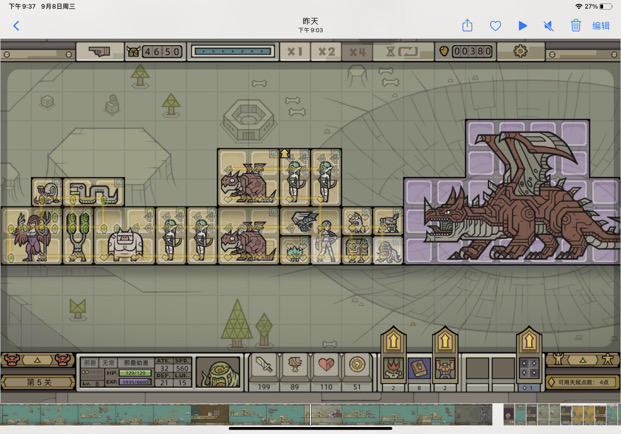The image size is (621, 434).
Task: Expand the upgrade arrow above dice skill
Action: point(529,341)
